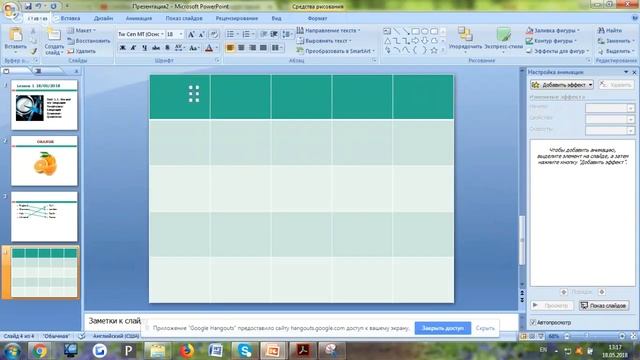Click the red font color swatch A
The image size is (640, 360).
209,48
